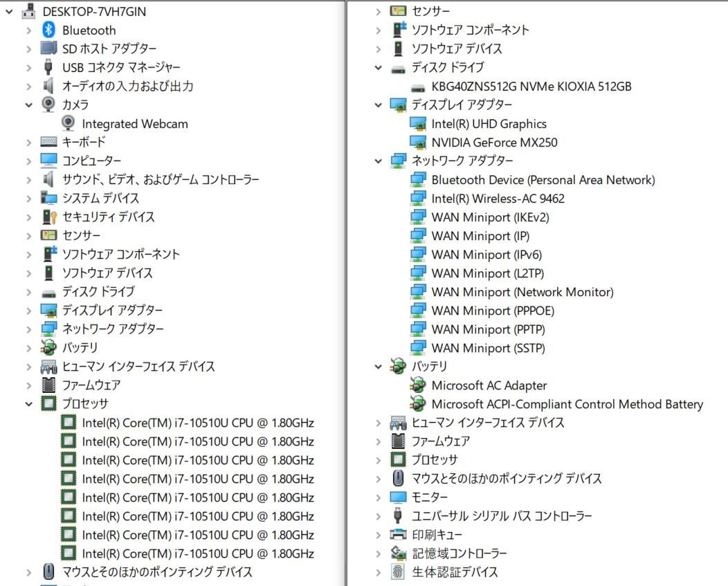Collapse the ディスプレイ アダプター category in right pane

(378, 105)
